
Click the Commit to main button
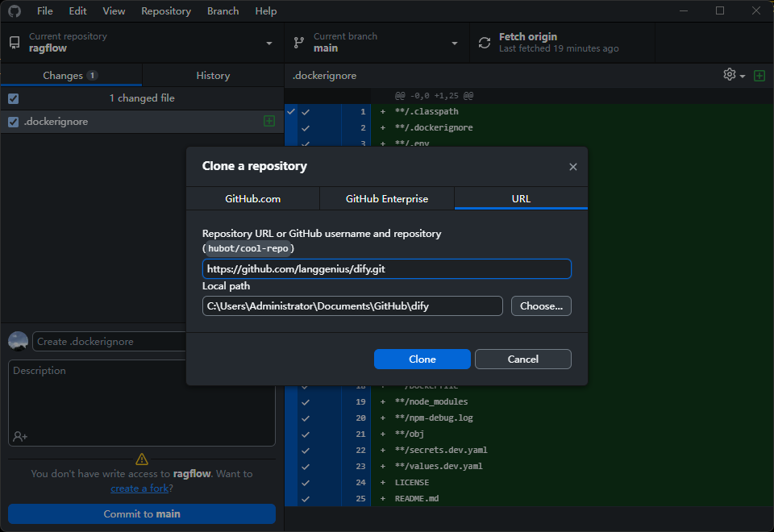click(x=142, y=513)
